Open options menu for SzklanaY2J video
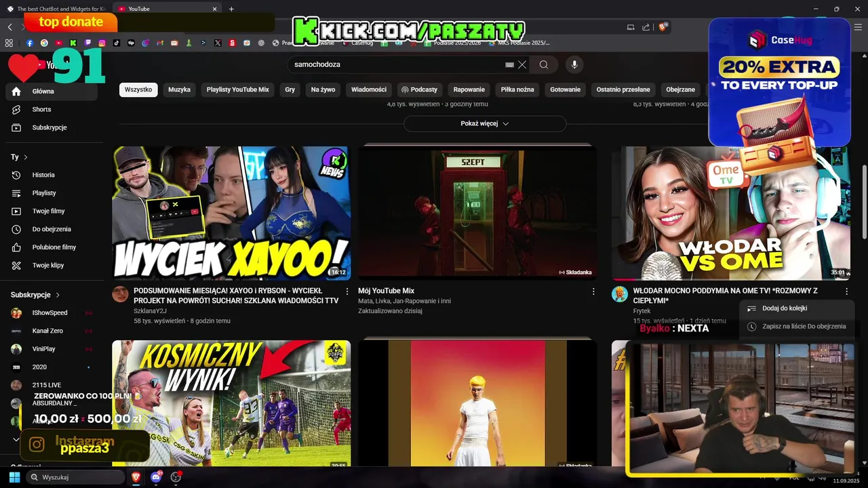Image resolution: width=868 pixels, height=488 pixels. pyautogui.click(x=347, y=291)
